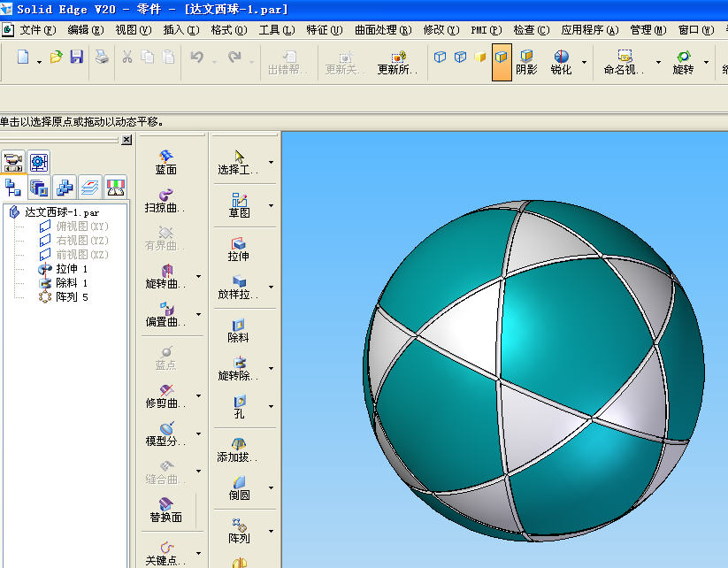
Task: Select the 旋转除 (revolved cutout) tool
Action: pyautogui.click(x=238, y=369)
